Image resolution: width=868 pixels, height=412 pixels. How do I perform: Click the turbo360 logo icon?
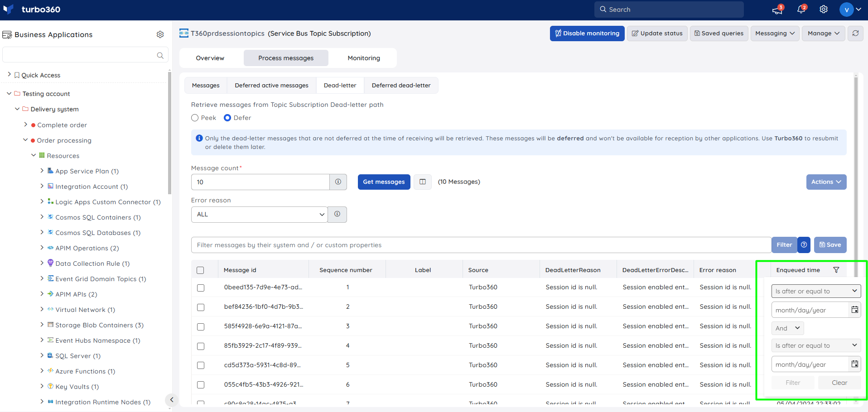click(x=9, y=10)
